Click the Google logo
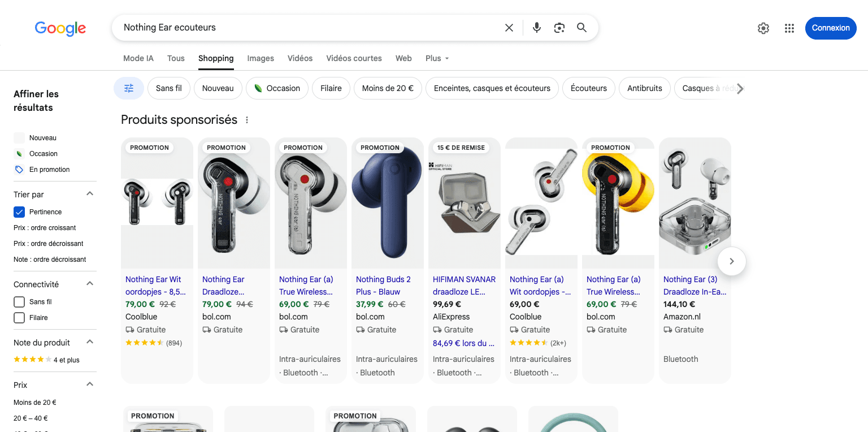Image resolution: width=868 pixels, height=432 pixels. coord(60,28)
